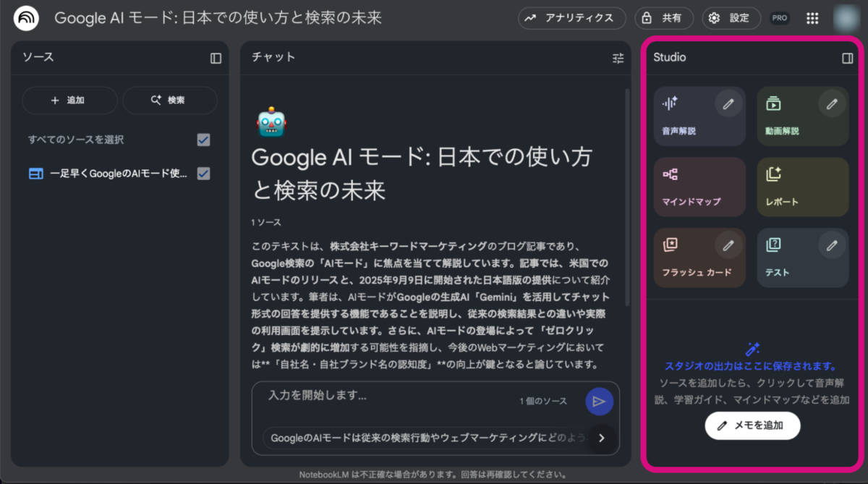Edit 動画解説 with pencil icon
This screenshot has height=484, width=868.
point(833,104)
